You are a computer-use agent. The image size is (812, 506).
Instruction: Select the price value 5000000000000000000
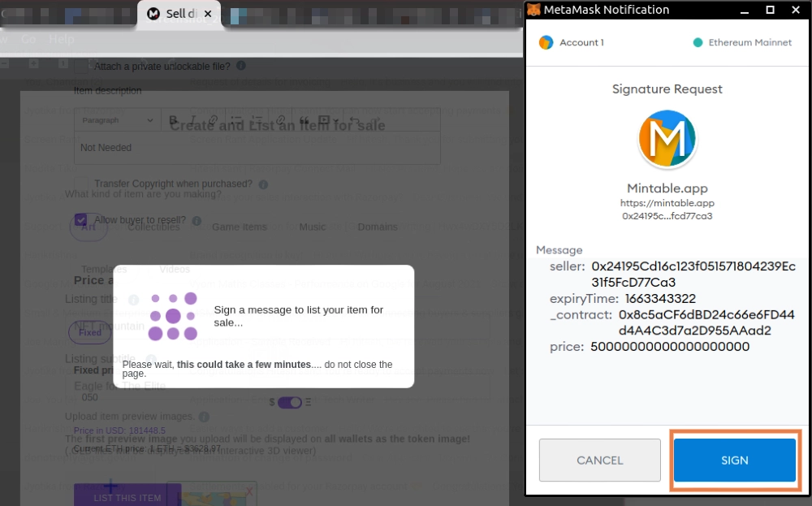670,347
